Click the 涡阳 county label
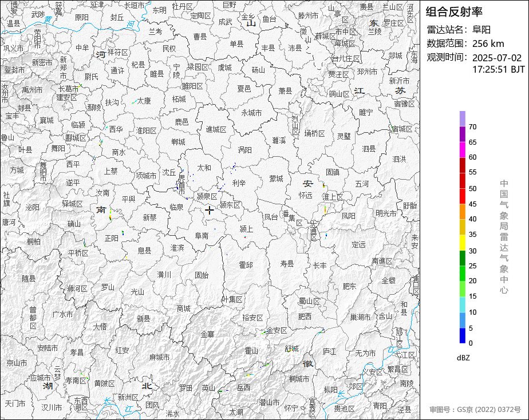 [245, 150]
